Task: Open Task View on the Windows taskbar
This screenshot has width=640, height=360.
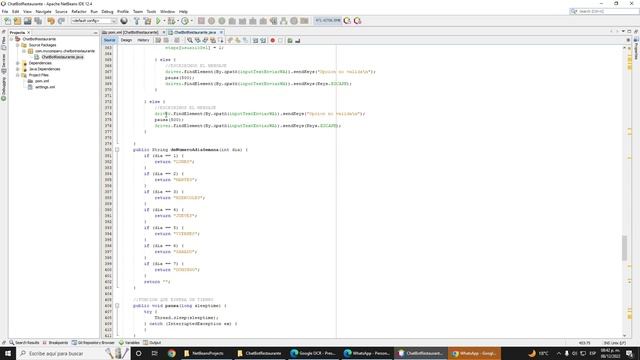Action: coord(155,353)
